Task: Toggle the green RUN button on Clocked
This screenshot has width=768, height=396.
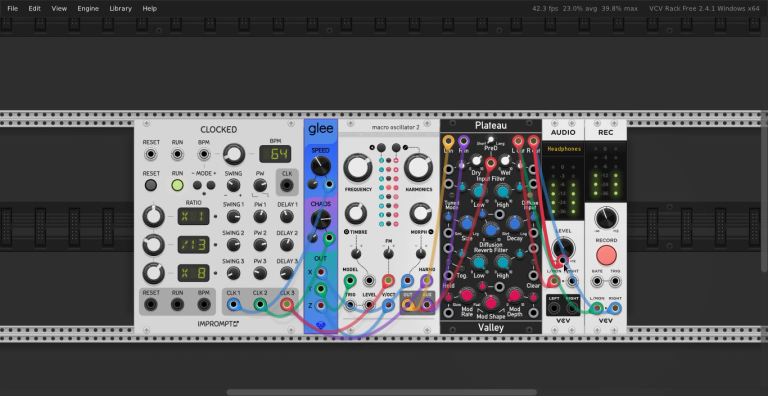Action: 177,185
